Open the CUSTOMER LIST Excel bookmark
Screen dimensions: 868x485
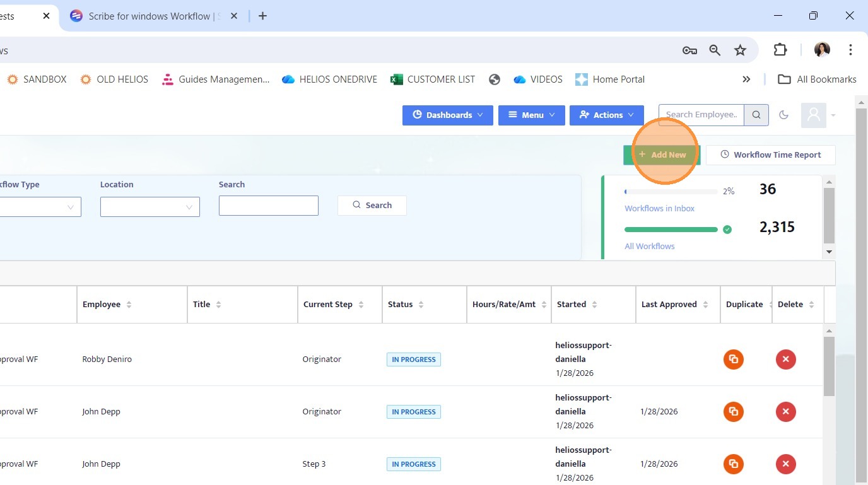point(433,79)
